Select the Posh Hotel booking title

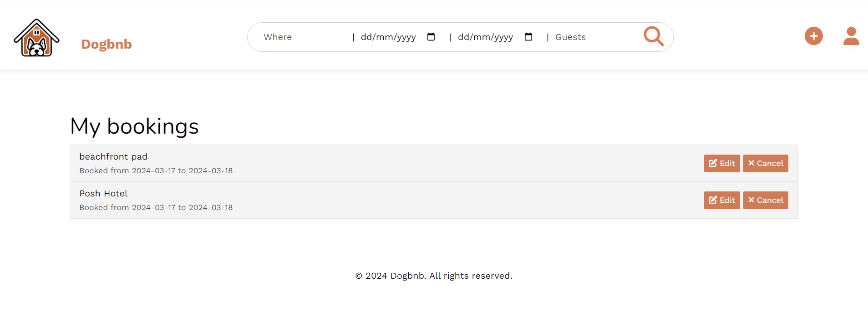click(103, 193)
